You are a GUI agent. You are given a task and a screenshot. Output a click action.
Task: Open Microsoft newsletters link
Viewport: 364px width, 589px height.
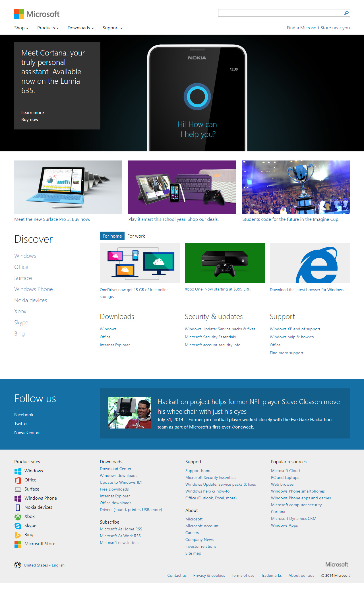(119, 543)
